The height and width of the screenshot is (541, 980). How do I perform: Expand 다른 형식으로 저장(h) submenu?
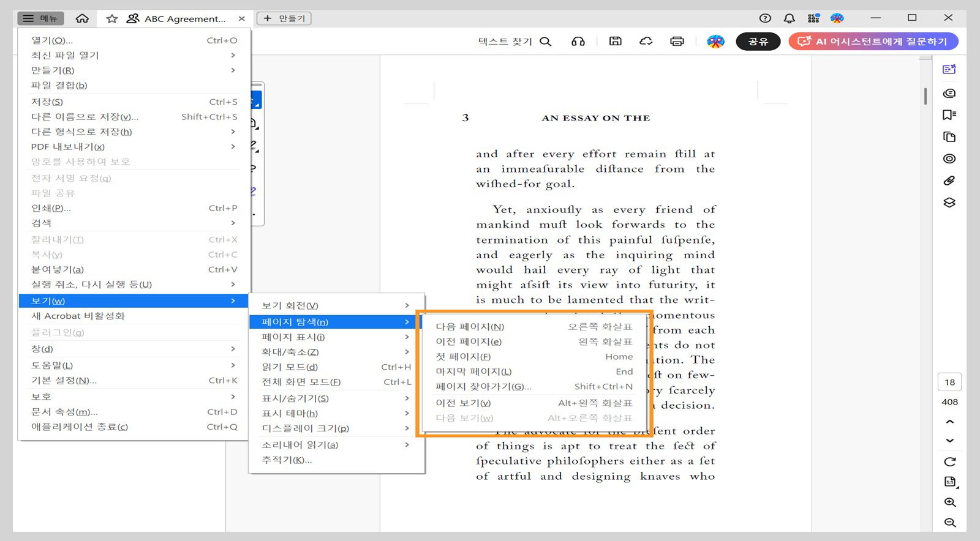point(134,132)
